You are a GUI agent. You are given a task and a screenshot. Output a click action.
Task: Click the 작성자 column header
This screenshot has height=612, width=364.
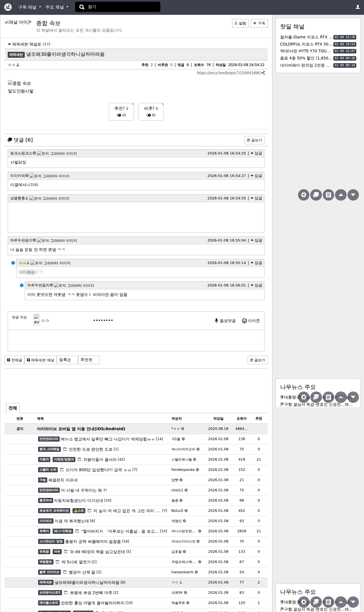[x=177, y=419]
